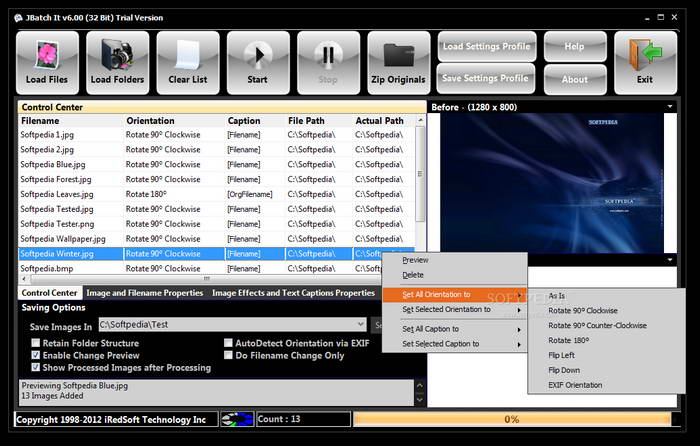Open the Save Images In dropdown
The image size is (700, 446).
360,325
